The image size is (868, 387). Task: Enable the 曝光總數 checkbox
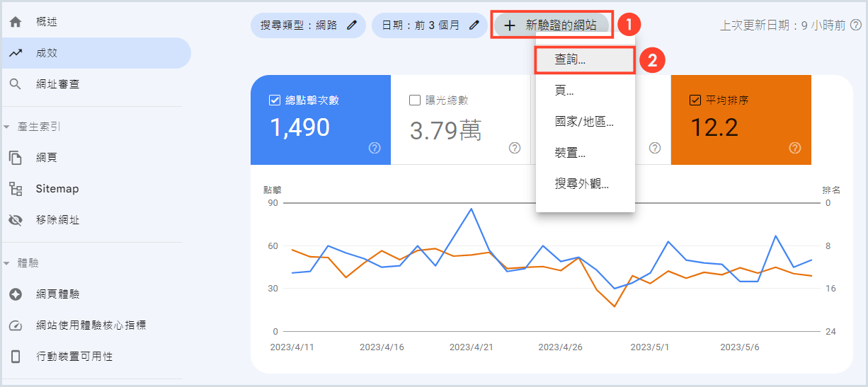pos(415,100)
